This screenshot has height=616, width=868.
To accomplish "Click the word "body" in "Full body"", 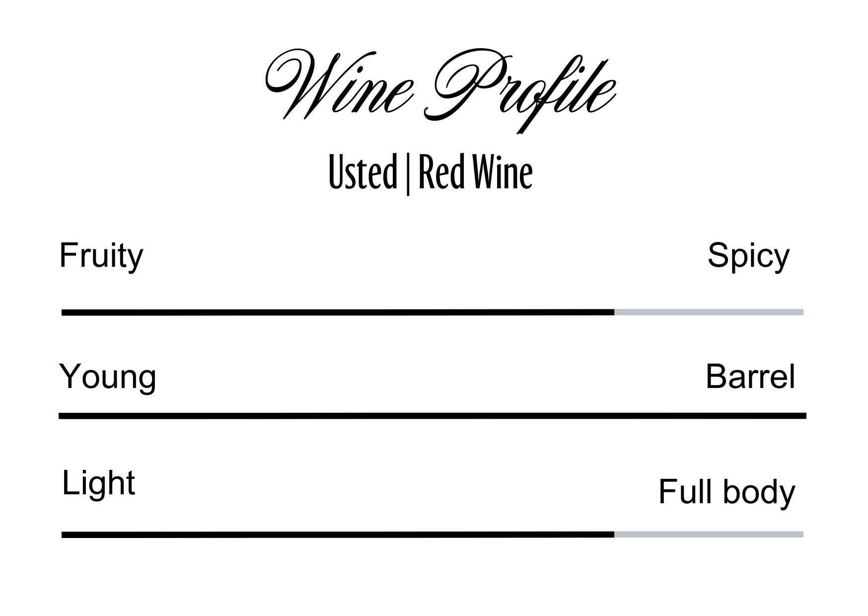I will tap(759, 493).
